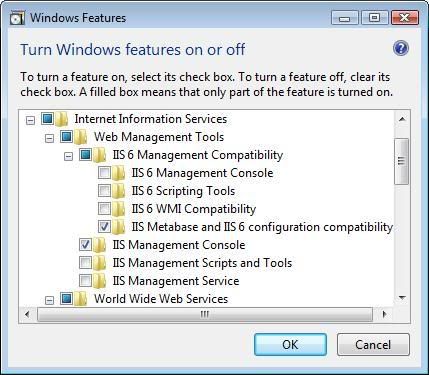
Task: Click the IIS 6 Scripting Tools folder icon
Action: click(119, 191)
